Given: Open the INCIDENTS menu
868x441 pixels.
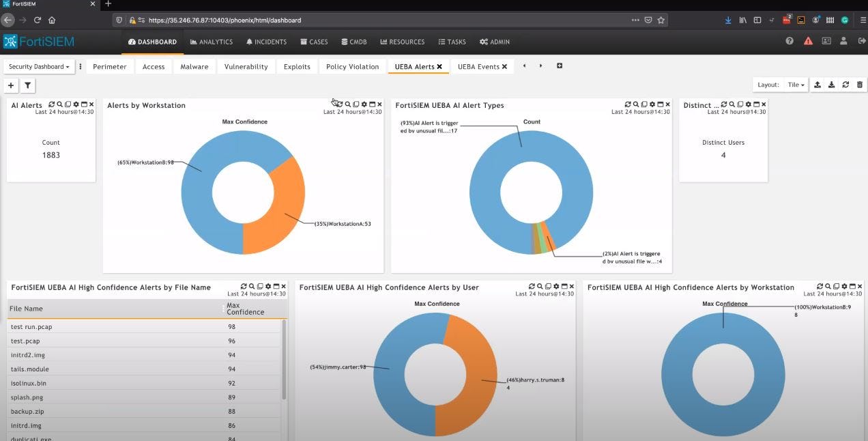Looking at the screenshot, I should click(x=267, y=42).
